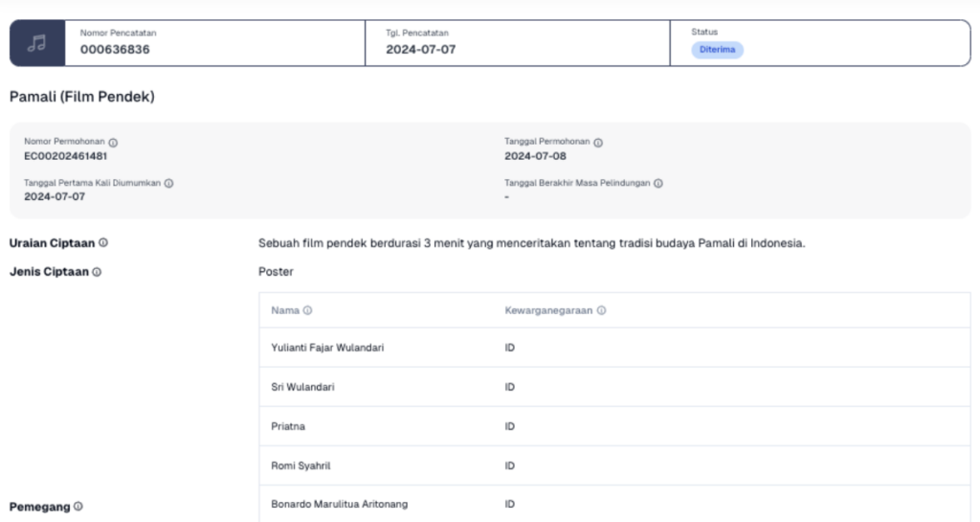The width and height of the screenshot is (980, 522).
Task: Select the row Romi Syahril
Action: pyautogui.click(x=615, y=465)
